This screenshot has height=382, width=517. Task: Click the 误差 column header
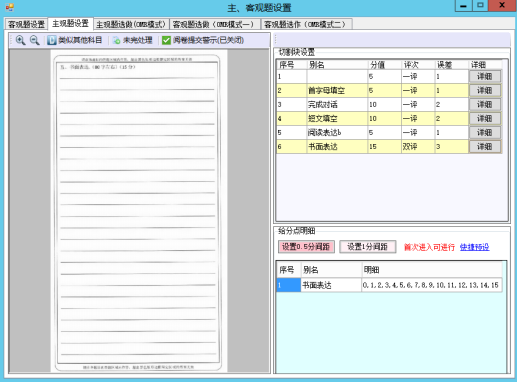pos(451,65)
